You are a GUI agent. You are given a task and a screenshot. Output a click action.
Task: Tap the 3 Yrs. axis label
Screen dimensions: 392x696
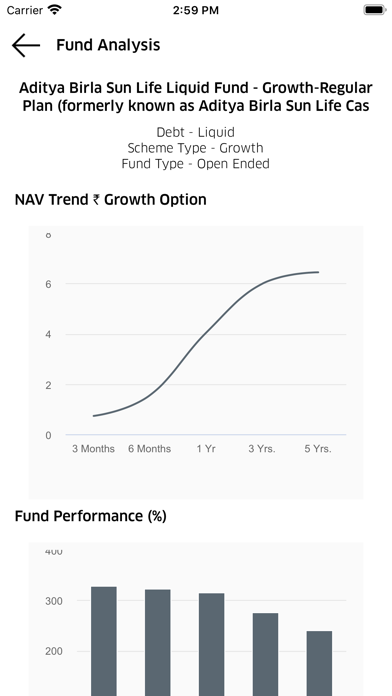[x=262, y=449]
